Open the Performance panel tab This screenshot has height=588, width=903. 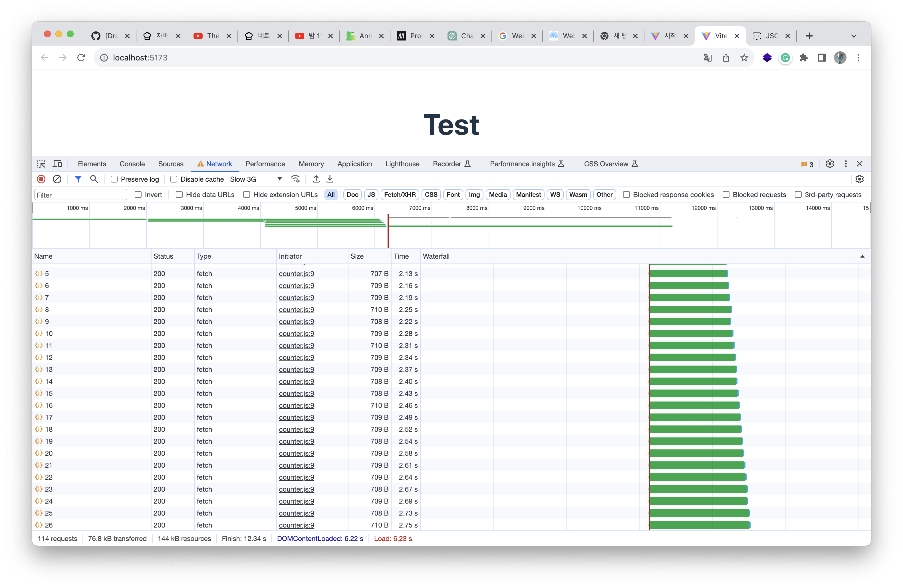click(x=265, y=164)
